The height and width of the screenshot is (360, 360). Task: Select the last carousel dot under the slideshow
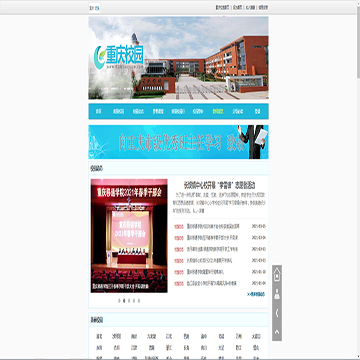pyautogui.click(x=139, y=301)
